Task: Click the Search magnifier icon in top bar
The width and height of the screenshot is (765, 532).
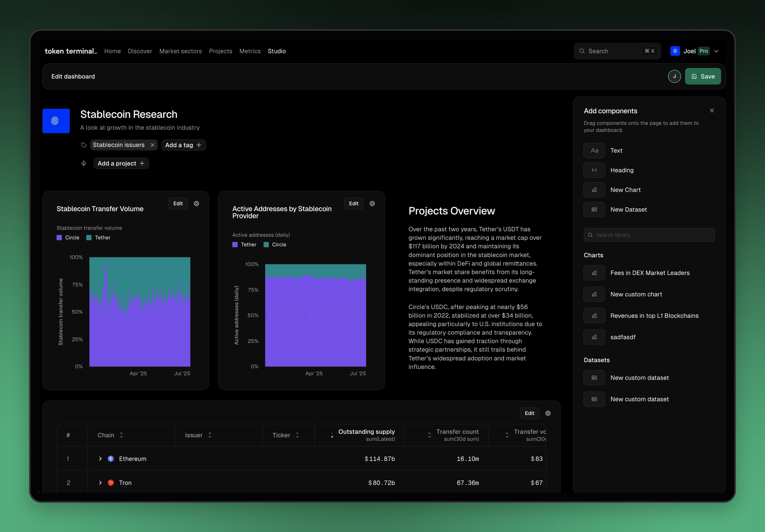Action: [x=582, y=51]
